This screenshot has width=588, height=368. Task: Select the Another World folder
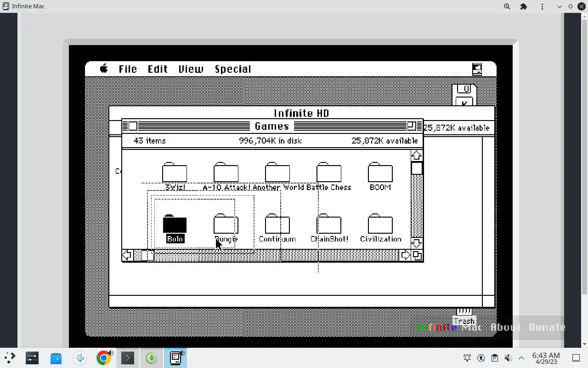pyautogui.click(x=277, y=177)
